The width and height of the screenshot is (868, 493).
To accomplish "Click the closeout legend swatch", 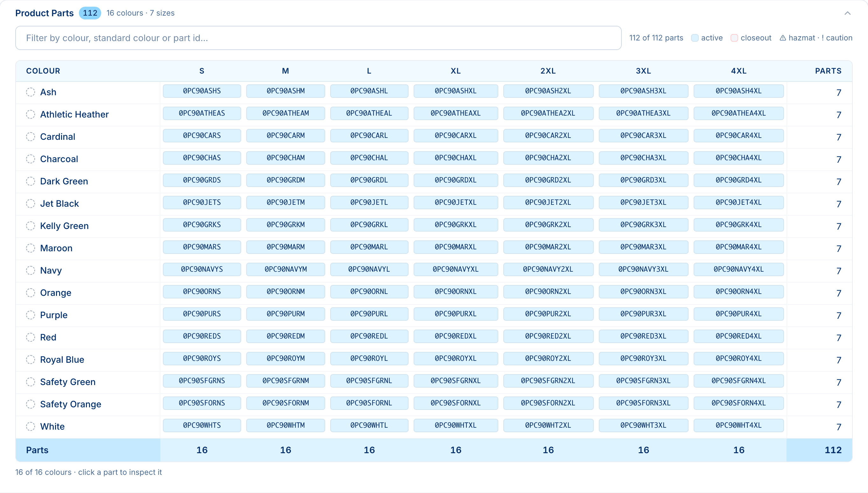I will coord(734,38).
